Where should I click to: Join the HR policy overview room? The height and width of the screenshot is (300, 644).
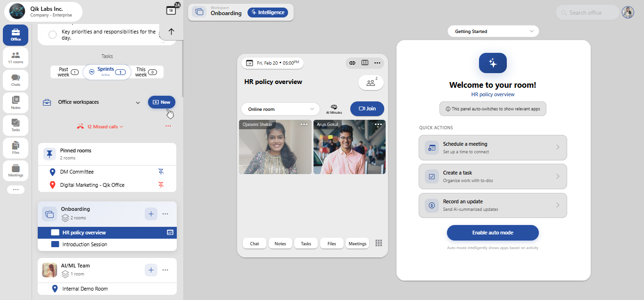pos(367,108)
